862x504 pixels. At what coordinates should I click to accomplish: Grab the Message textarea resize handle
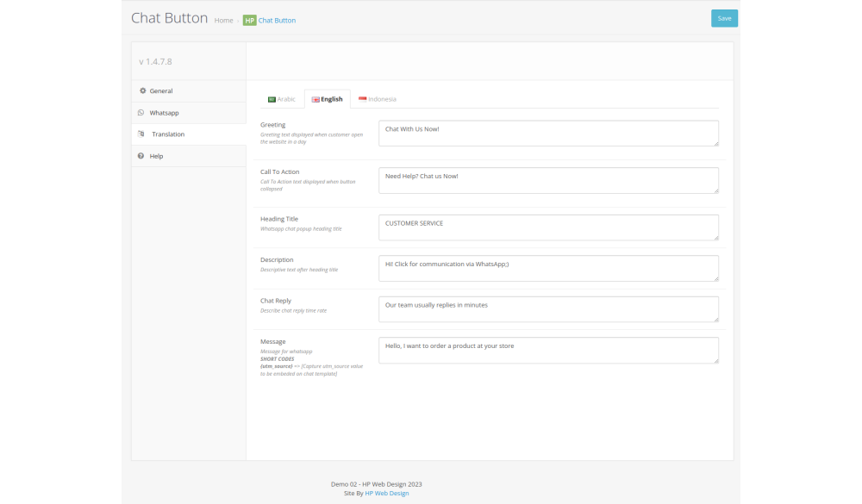click(x=715, y=360)
